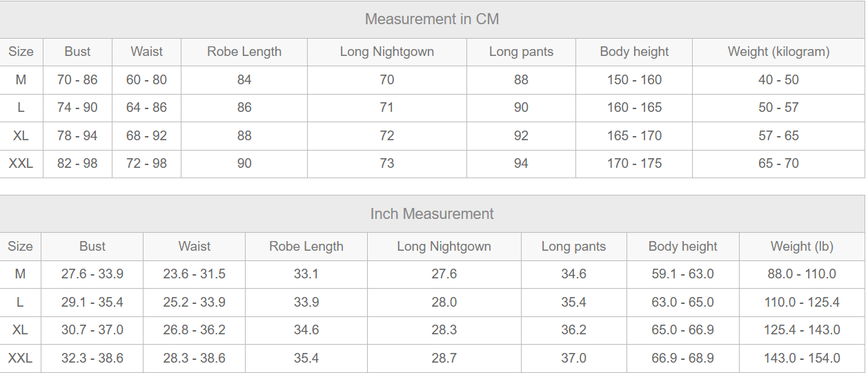Select the XXL size row in CM table

click(x=21, y=164)
